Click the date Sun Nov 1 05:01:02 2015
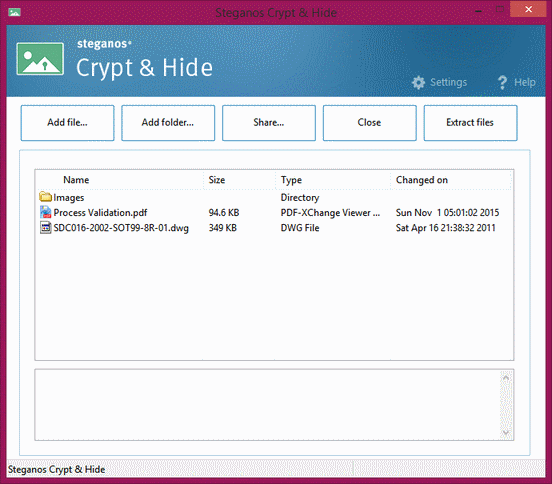This screenshot has height=484, width=552. point(447,213)
